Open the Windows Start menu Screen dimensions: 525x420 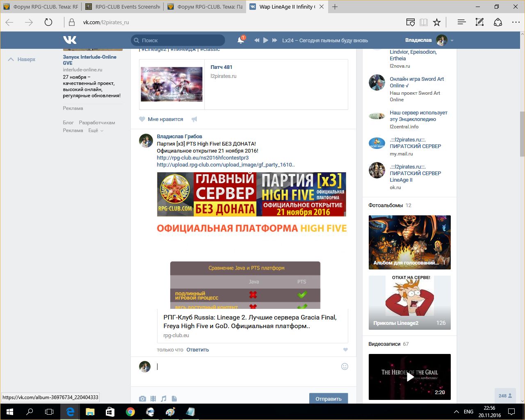[x=10, y=412]
